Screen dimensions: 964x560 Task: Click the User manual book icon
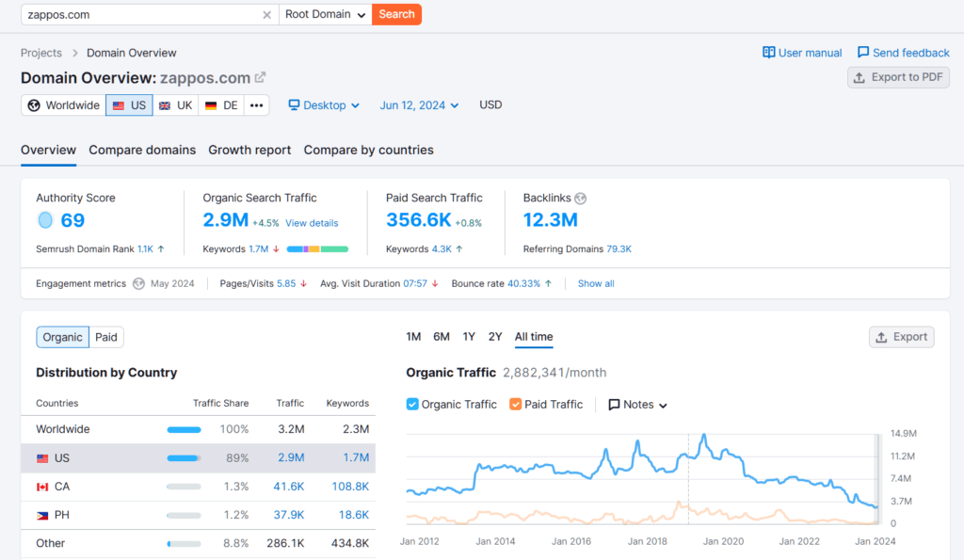(x=768, y=53)
